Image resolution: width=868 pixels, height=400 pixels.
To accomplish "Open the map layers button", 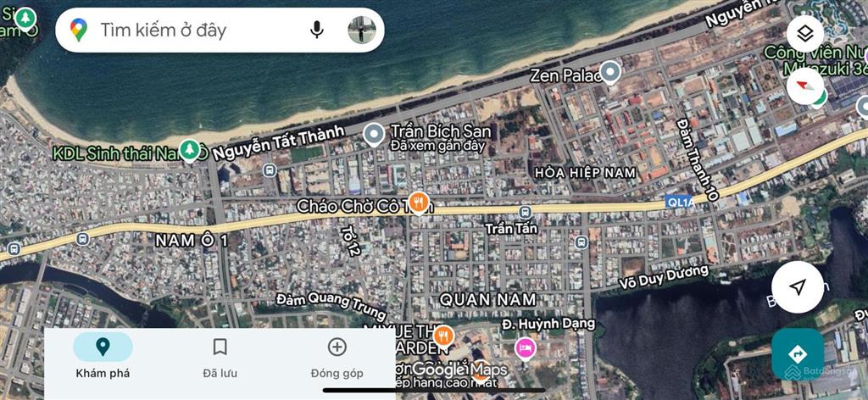I will click(x=805, y=34).
